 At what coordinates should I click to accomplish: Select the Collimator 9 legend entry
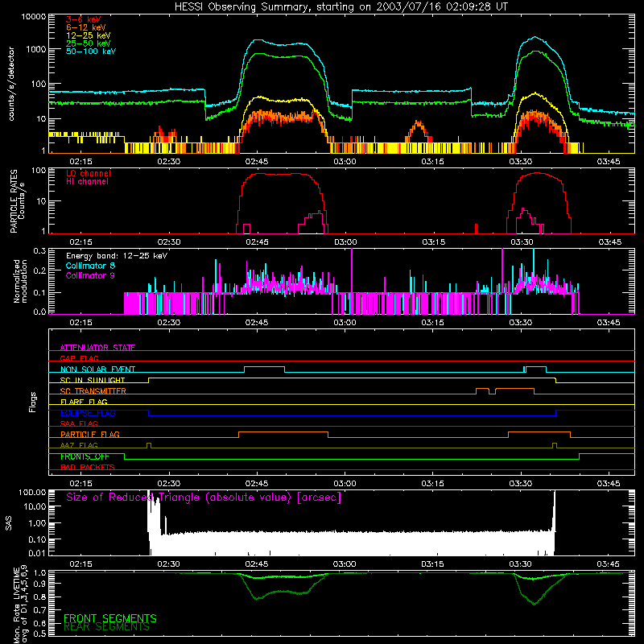(x=90, y=275)
